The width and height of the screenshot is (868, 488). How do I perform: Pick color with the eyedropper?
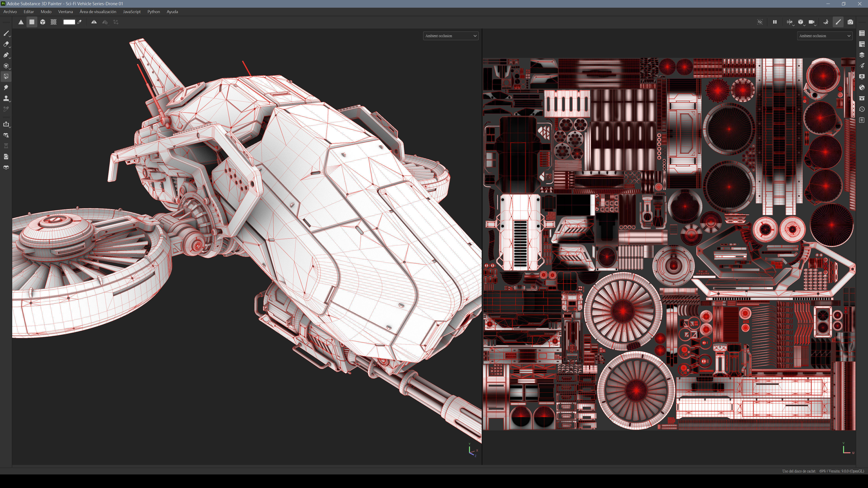point(80,22)
